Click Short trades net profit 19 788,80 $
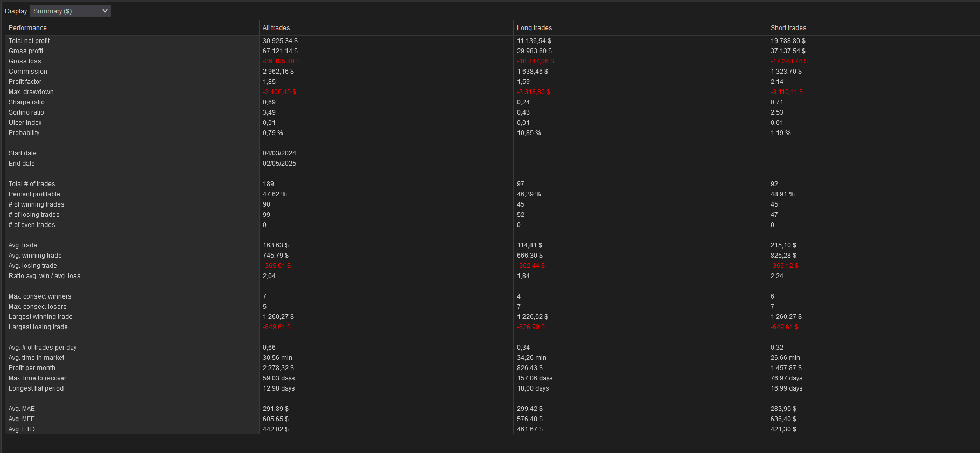Image resolution: width=980 pixels, height=453 pixels. click(x=788, y=41)
